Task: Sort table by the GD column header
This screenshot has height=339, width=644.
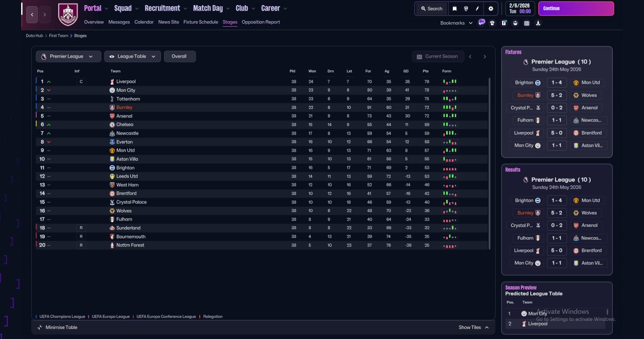Action: (x=407, y=71)
